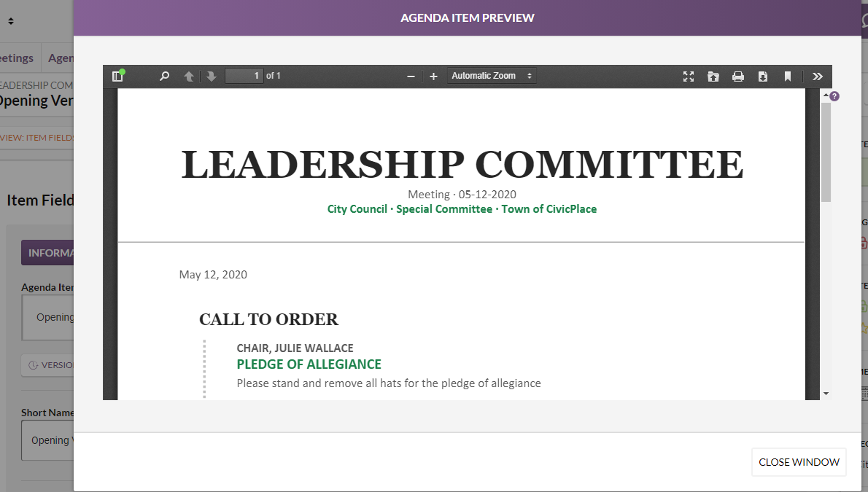Expand the top-left sort arrows selector
Screen dimensions: 868x492
(x=10, y=21)
